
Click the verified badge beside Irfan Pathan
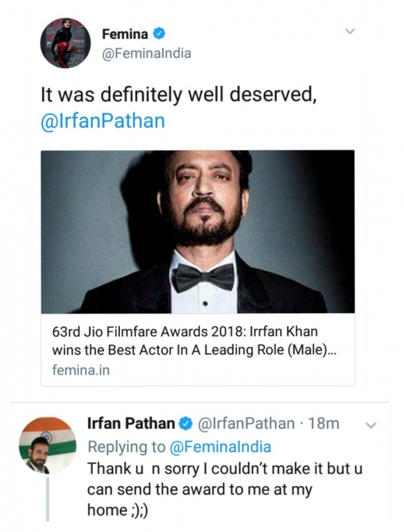click(186, 423)
